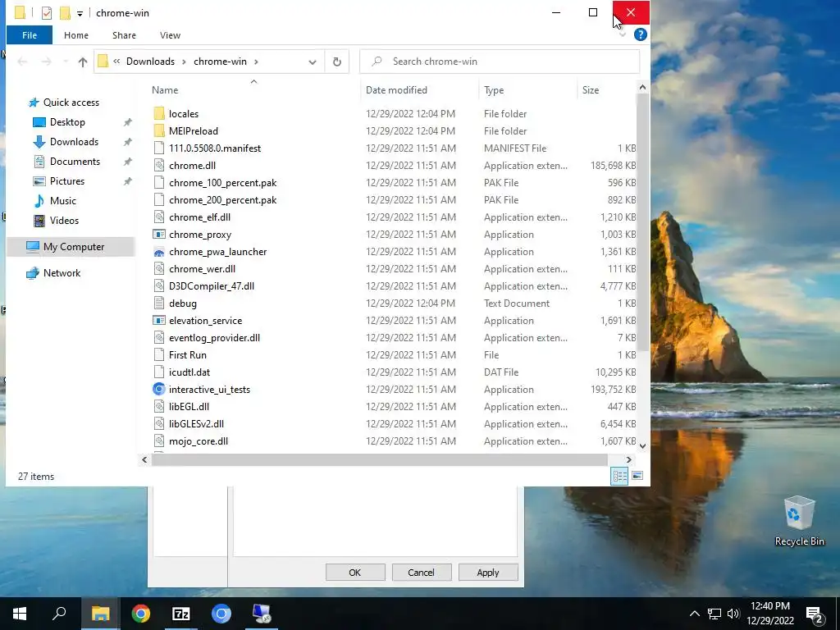Click the chevron after chrome-win in path
Screen dimensions: 840x630
tap(256, 62)
